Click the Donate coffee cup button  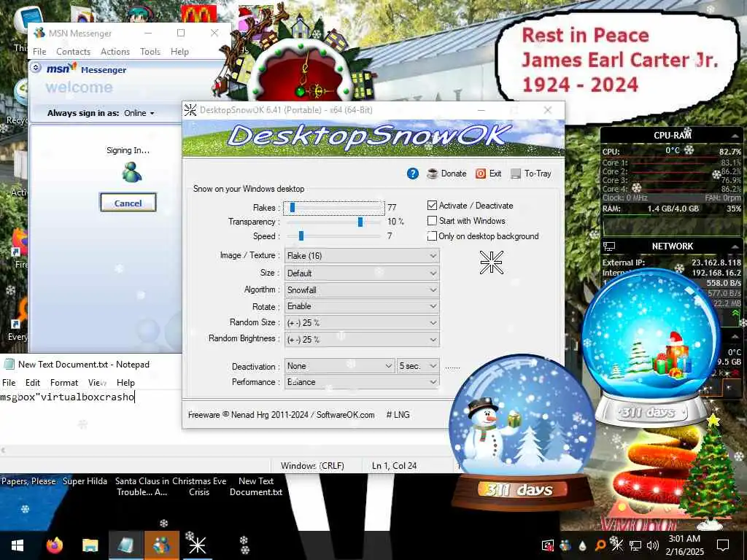(x=446, y=174)
